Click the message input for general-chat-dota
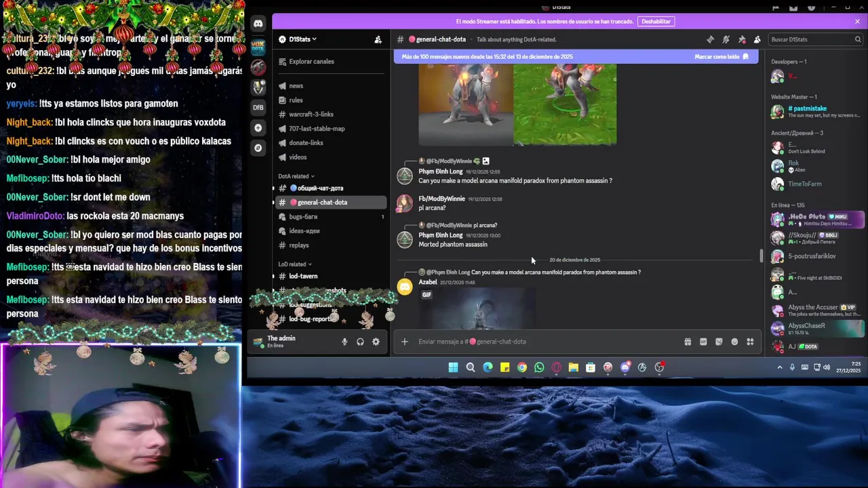The image size is (868, 488). click(547, 342)
